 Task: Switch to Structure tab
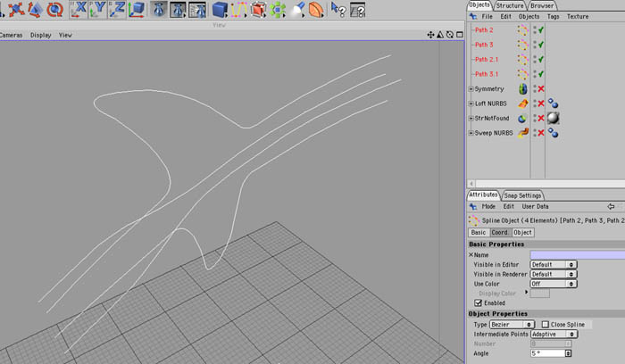pyautogui.click(x=510, y=5)
